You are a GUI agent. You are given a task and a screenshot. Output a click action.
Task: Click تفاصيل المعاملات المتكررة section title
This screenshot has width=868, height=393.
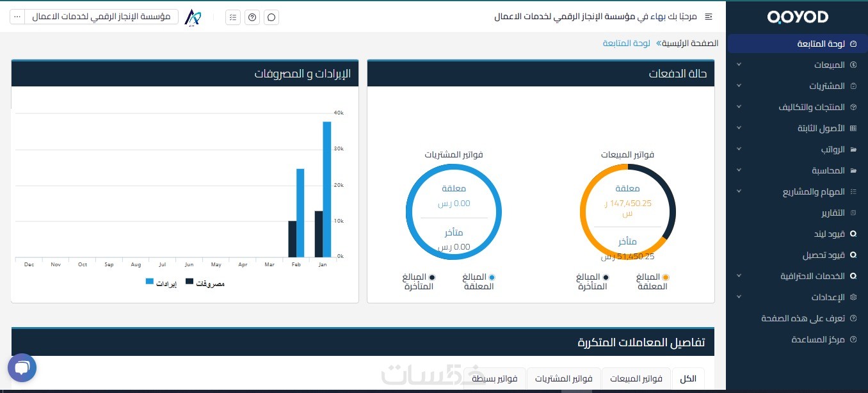pos(641,342)
